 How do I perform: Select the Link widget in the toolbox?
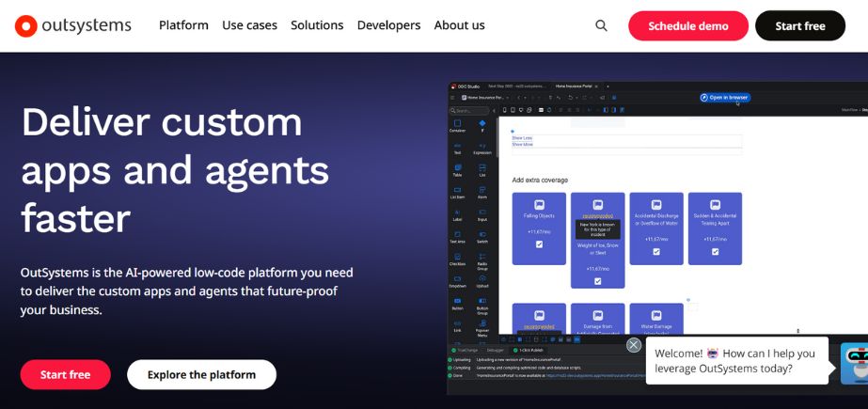(457, 326)
